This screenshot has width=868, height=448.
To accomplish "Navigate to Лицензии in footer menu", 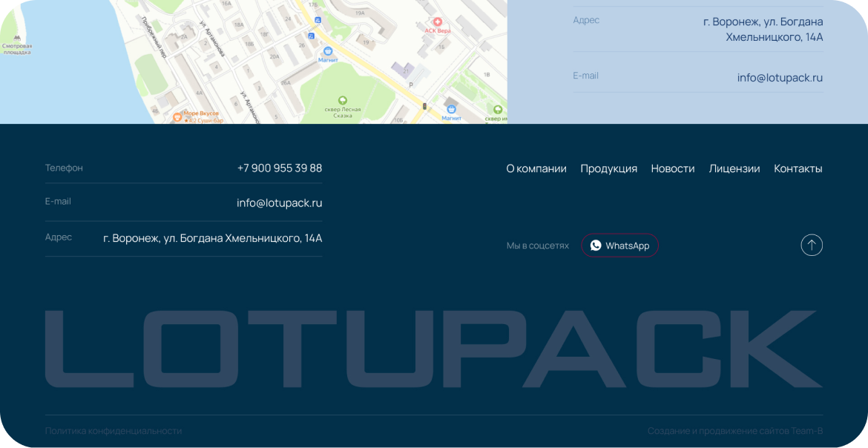I will click(x=734, y=169).
